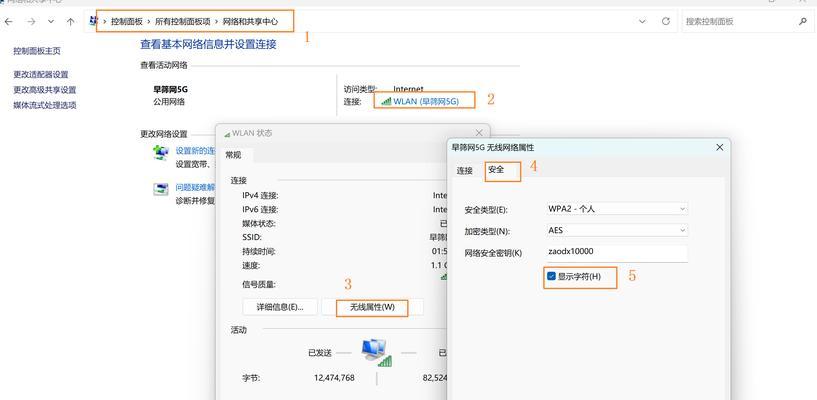Click sent bytes value 12,474,768
The height and width of the screenshot is (400, 817).
(x=335, y=377)
